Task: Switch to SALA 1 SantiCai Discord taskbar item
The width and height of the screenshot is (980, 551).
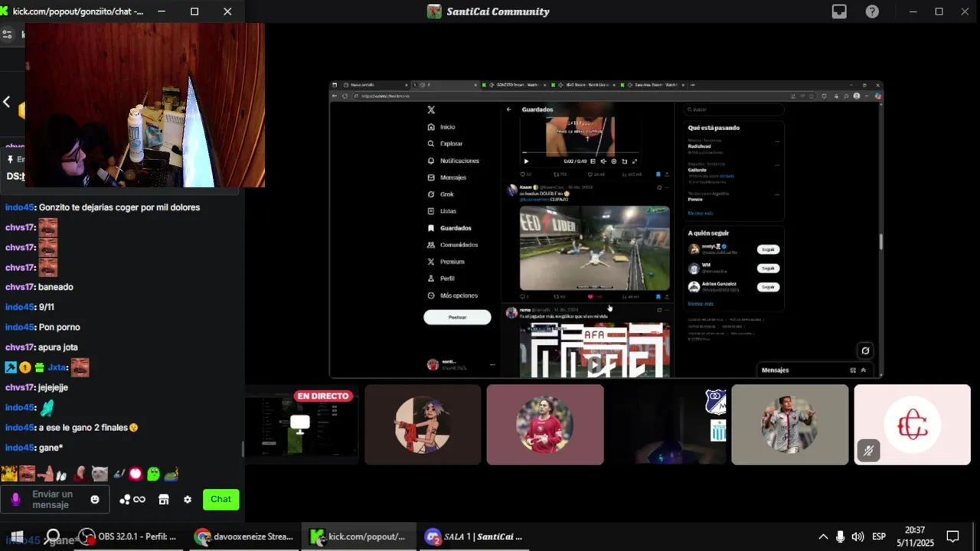Action: (x=475, y=536)
